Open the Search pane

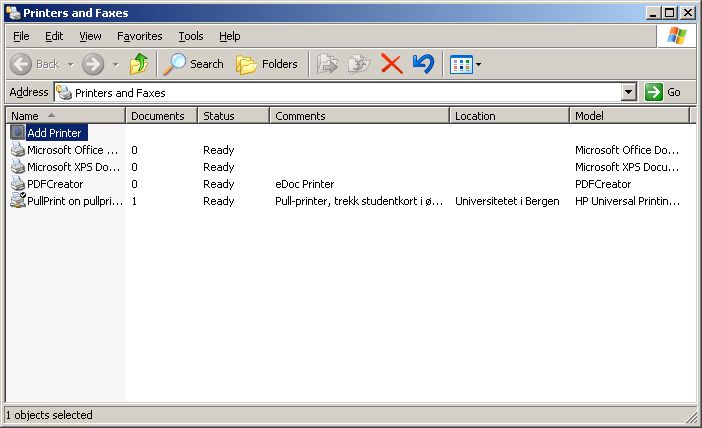(x=194, y=64)
